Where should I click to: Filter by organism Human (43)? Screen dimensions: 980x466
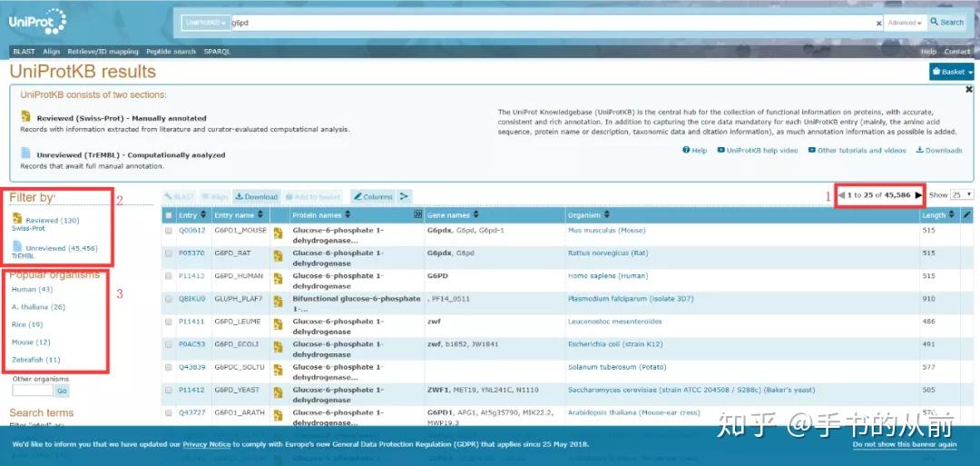pos(33,290)
